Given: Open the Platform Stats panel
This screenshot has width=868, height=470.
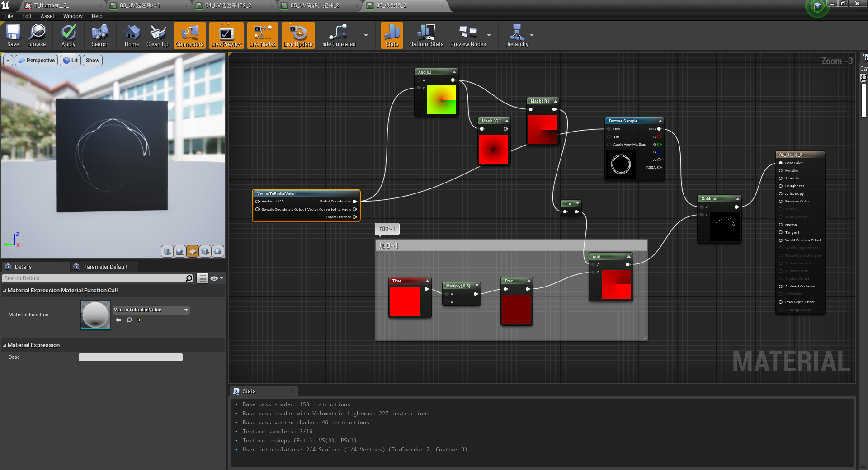Looking at the screenshot, I should click(x=425, y=35).
